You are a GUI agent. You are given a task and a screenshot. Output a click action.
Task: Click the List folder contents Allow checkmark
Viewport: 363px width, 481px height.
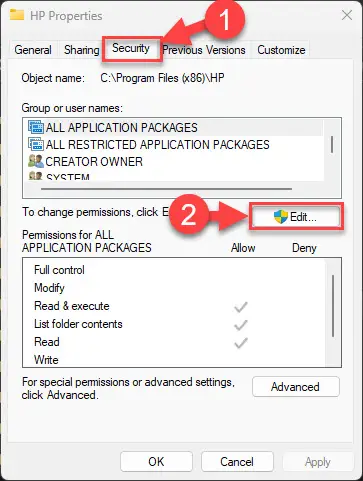coord(241,325)
